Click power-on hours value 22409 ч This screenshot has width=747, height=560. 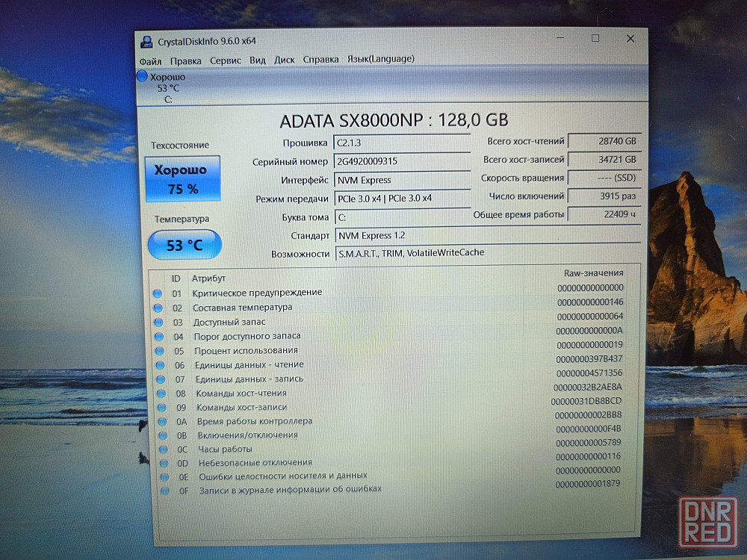point(604,214)
